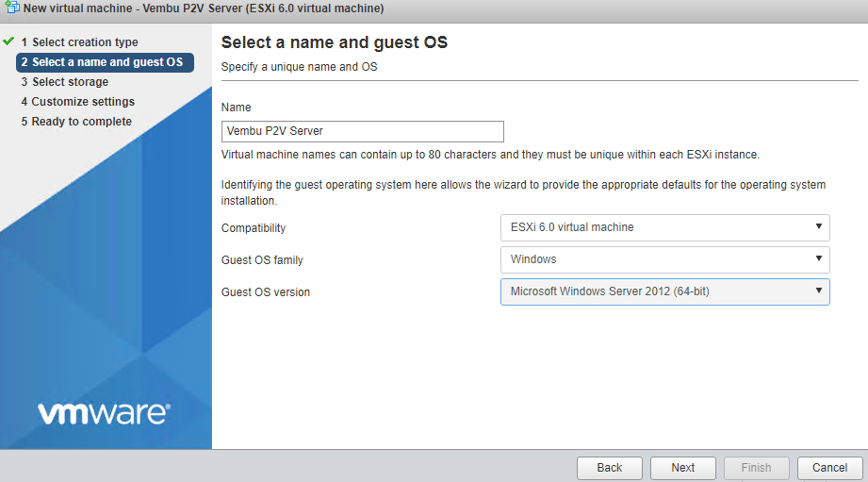868x482 pixels.
Task: Click the Finish button
Action: click(756, 468)
